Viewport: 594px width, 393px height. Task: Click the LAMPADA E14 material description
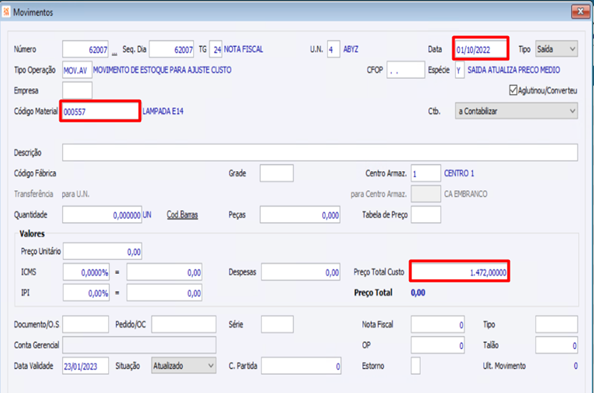pyautogui.click(x=163, y=111)
